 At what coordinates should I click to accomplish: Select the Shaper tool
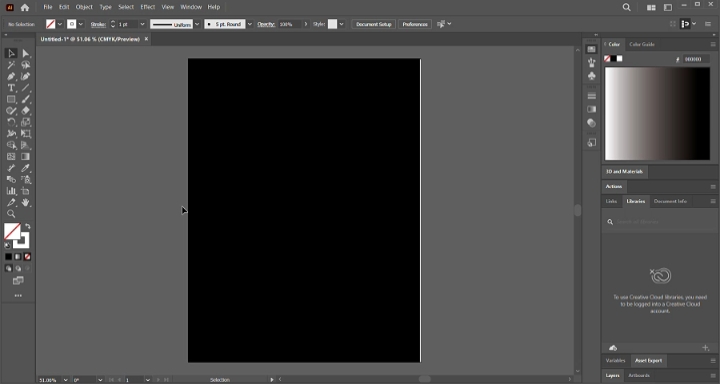click(x=11, y=111)
